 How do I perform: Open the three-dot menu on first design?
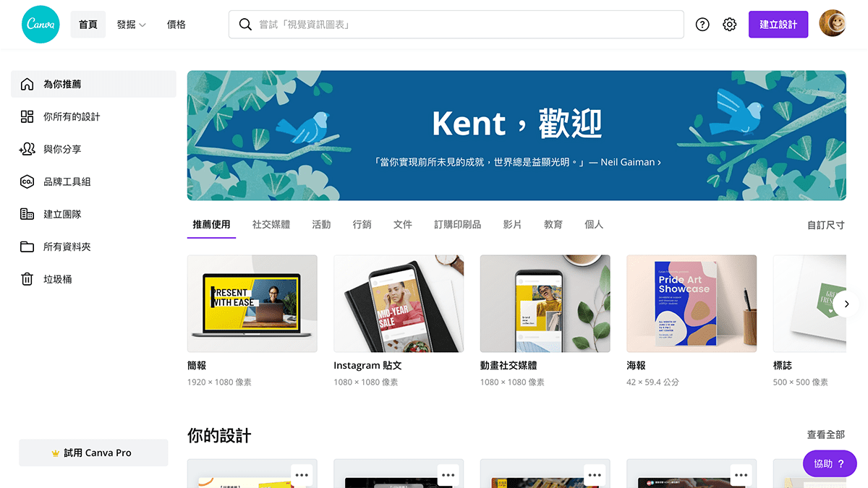[302, 475]
